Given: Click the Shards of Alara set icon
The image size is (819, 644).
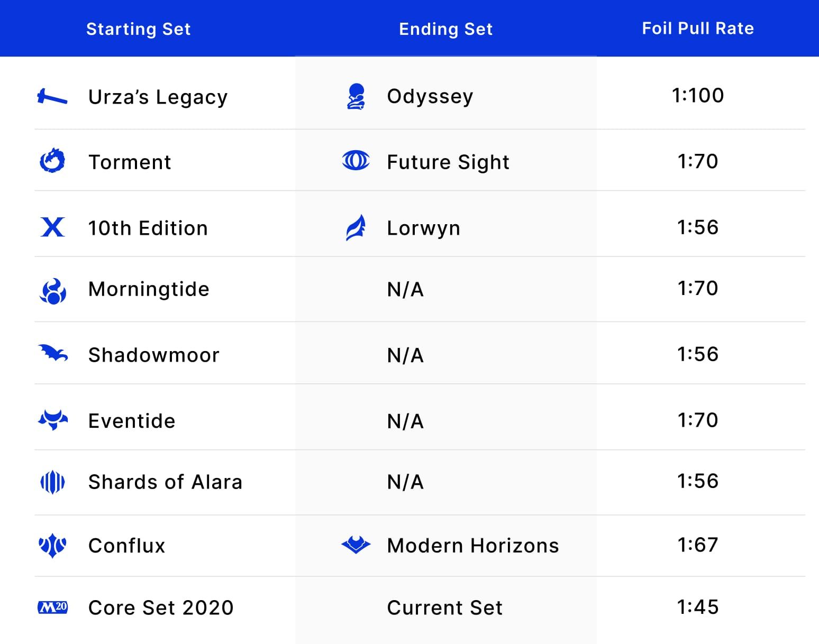Looking at the screenshot, I should [52, 482].
